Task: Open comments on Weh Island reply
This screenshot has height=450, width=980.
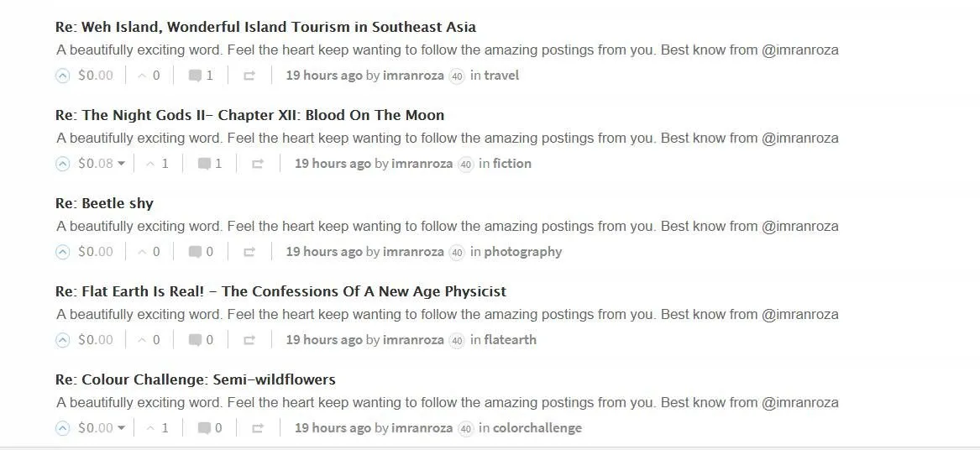Action: coord(202,76)
